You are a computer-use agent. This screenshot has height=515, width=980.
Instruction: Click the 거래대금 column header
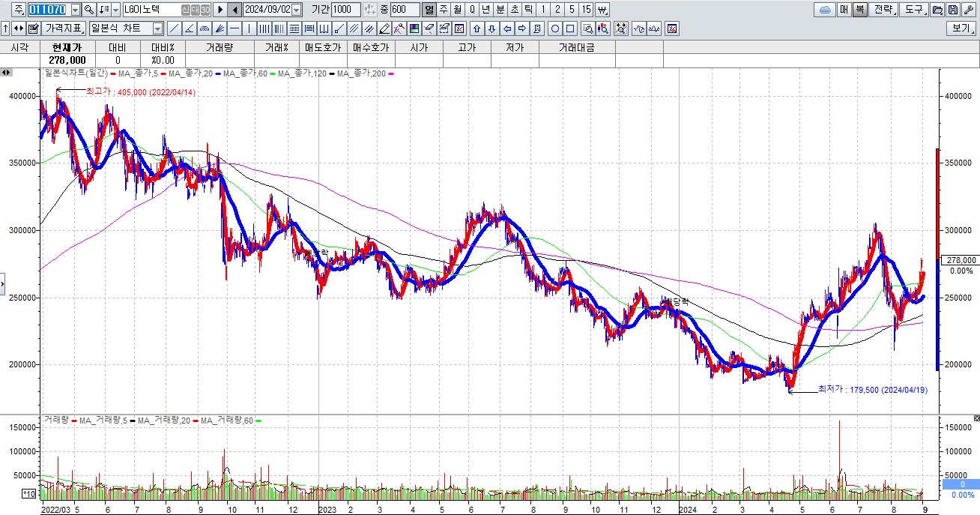pos(575,47)
